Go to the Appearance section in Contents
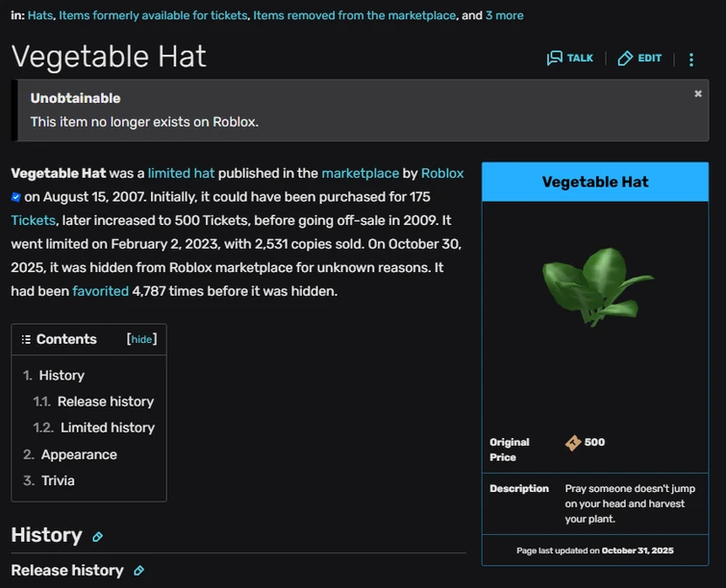 (79, 454)
